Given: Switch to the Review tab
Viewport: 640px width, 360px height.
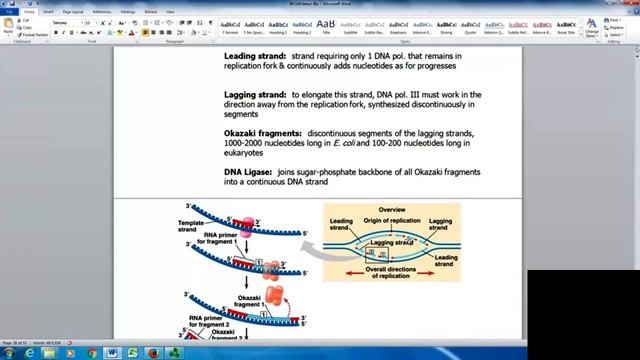Looking at the screenshot, I should point(151,12).
